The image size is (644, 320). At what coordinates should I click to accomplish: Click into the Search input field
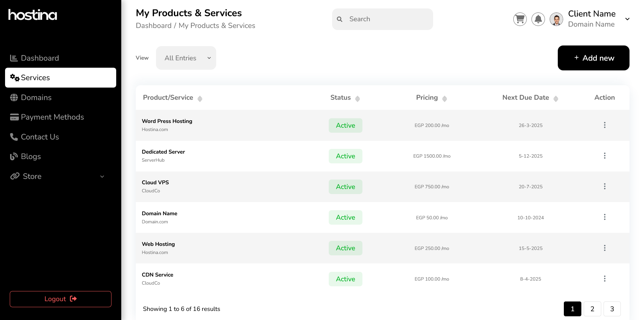point(387,19)
